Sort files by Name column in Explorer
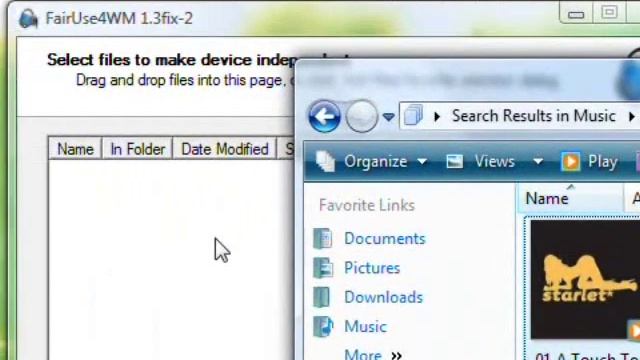 [570, 198]
